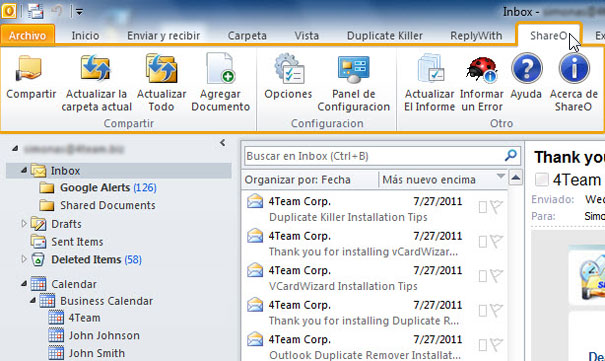Switch to the Enviar y recibir tab
The width and height of the screenshot is (605, 361).
coord(164,36)
